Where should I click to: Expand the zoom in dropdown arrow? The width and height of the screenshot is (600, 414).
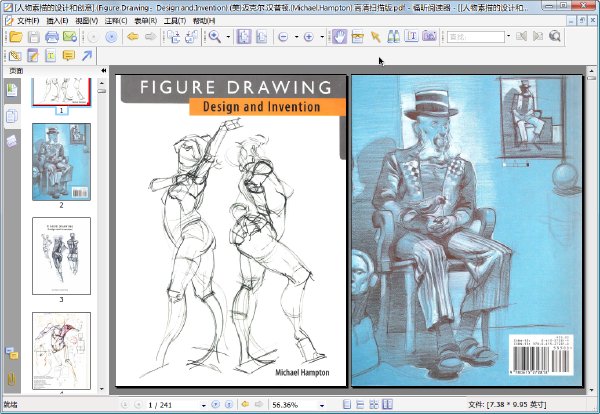[322, 37]
